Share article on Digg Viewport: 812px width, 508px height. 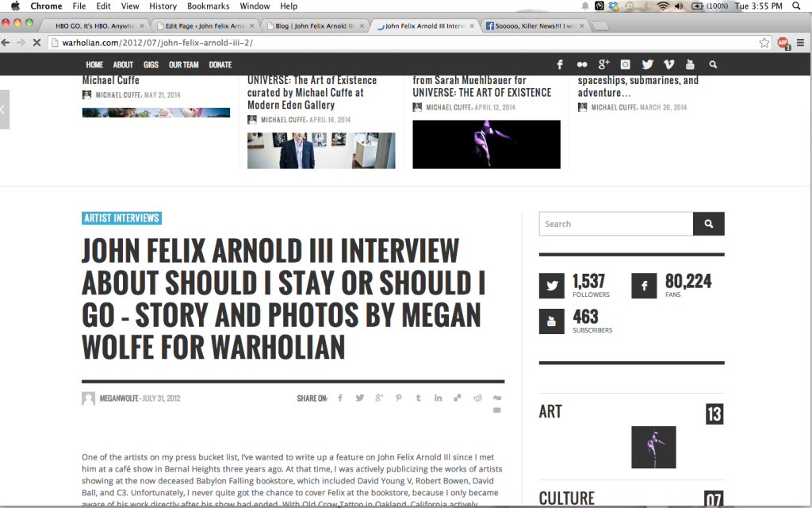[497, 398]
